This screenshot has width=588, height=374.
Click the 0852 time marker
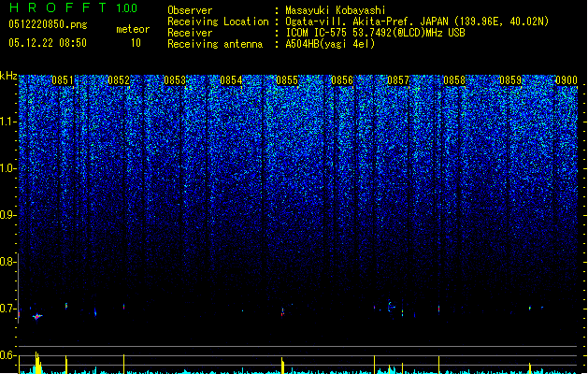coord(119,80)
